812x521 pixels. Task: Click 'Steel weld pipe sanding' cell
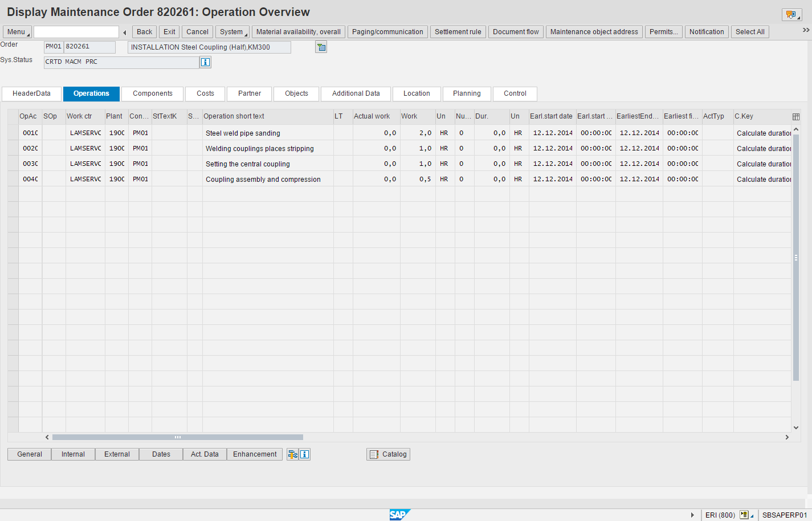coord(268,133)
